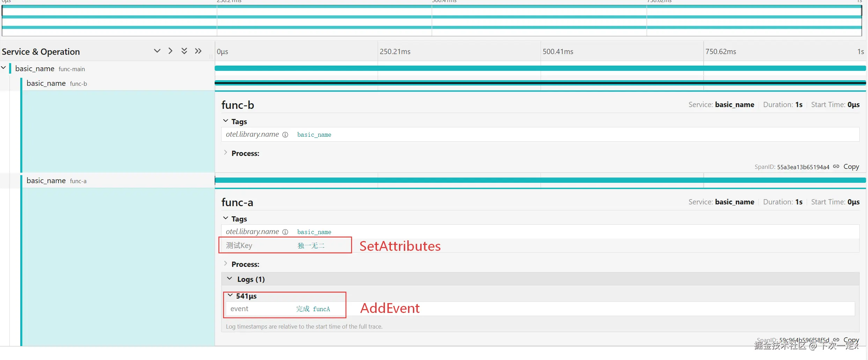The height and width of the screenshot is (360, 868).
Task: Open deep link icon for func-a SpanID
Action: 836,340
